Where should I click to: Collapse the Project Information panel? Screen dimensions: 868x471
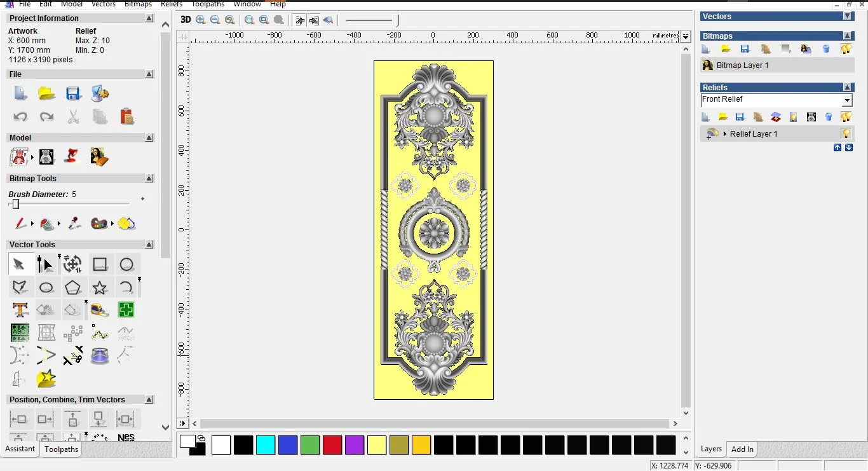(149, 18)
